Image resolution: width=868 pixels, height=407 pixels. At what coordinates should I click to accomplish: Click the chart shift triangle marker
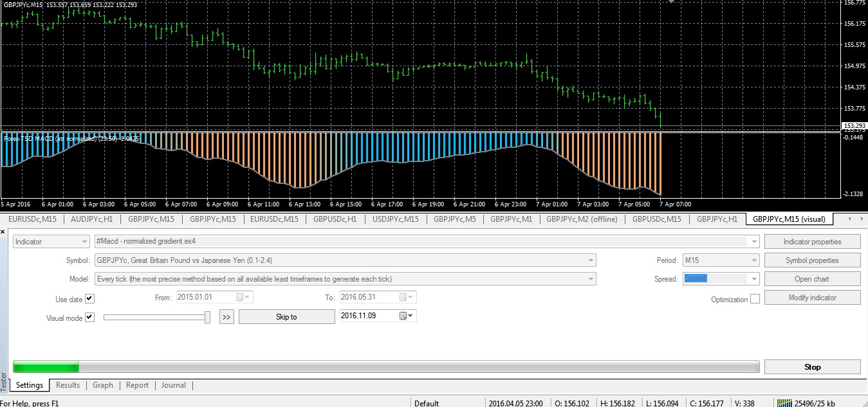[672, 2]
